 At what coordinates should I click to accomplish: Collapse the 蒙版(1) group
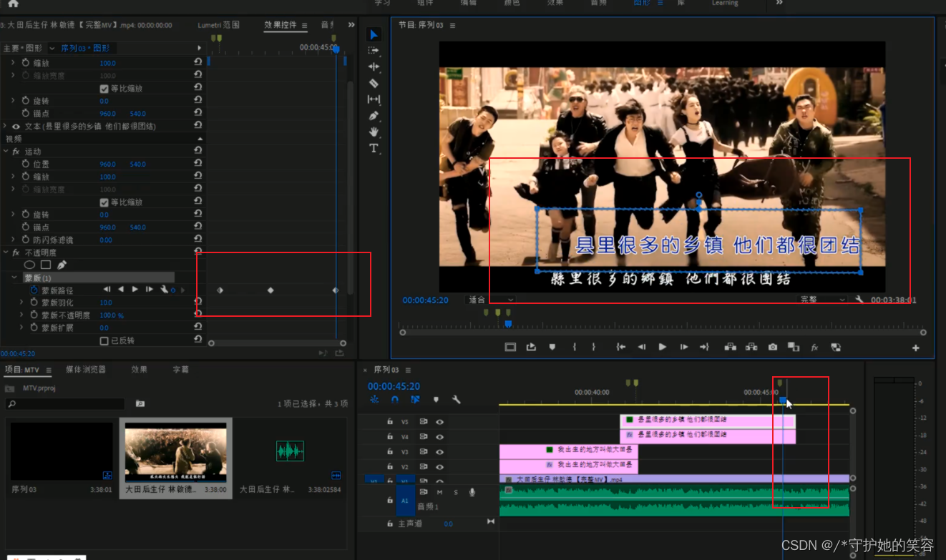tap(14, 277)
